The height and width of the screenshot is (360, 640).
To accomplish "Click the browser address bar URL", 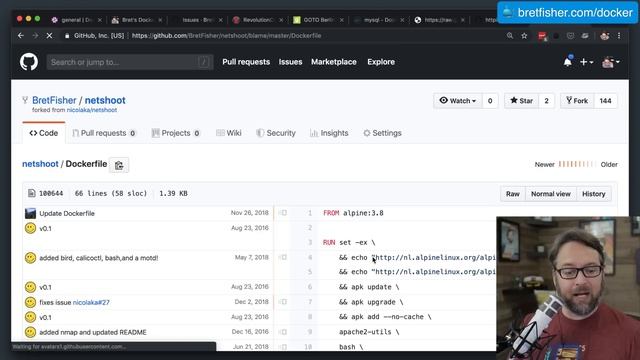I will 227,36.
